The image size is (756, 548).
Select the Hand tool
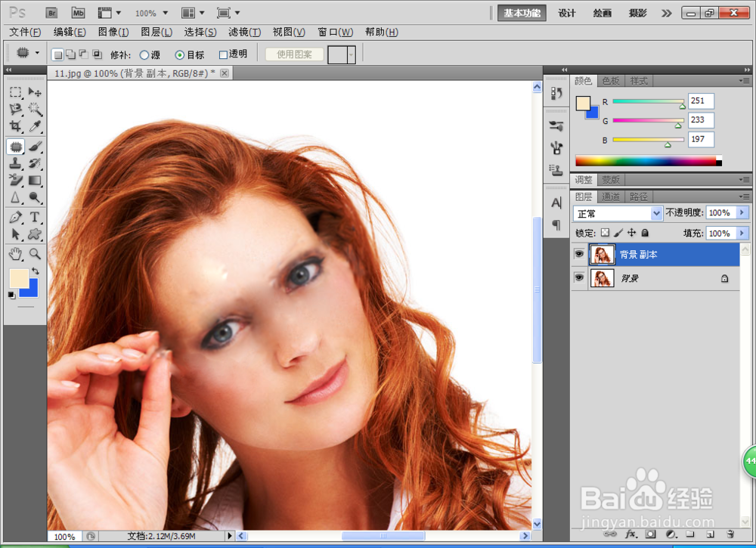(x=15, y=254)
